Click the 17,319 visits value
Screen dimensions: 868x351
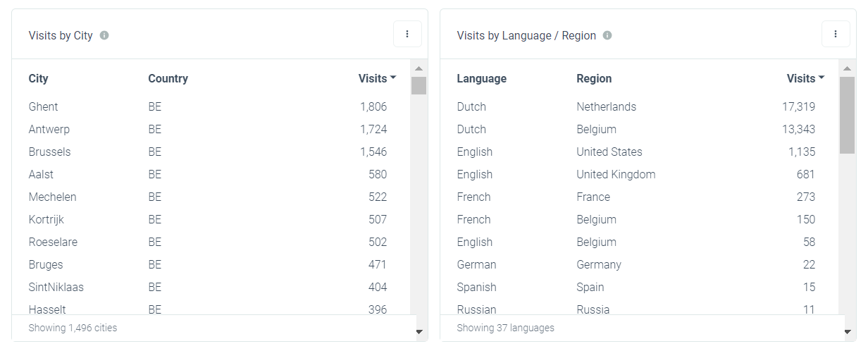pos(798,106)
